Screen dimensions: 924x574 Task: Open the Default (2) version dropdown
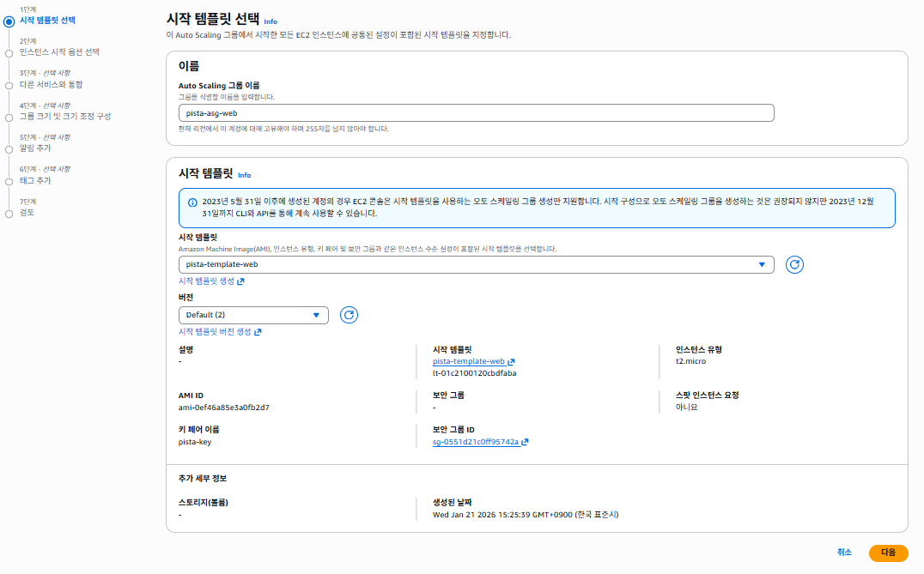coord(253,315)
